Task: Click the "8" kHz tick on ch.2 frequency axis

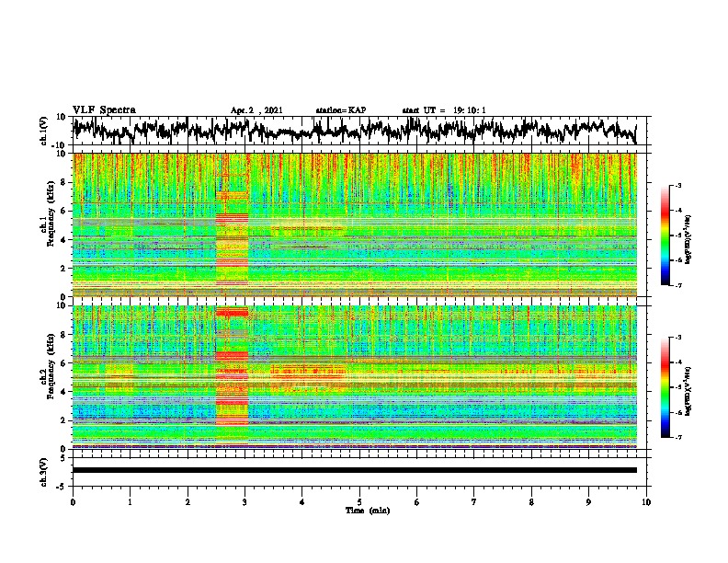Action: (x=64, y=335)
